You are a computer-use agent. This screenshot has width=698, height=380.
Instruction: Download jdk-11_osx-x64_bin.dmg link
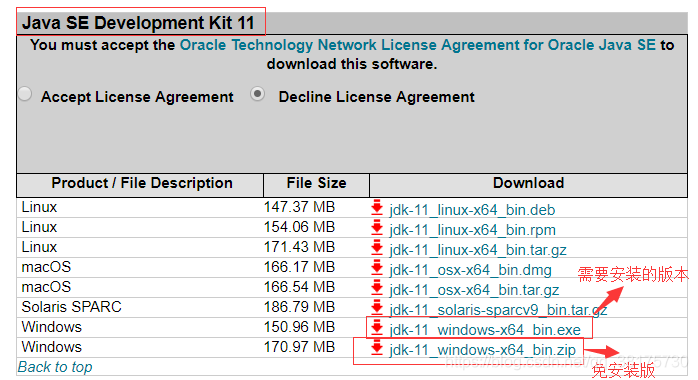tap(471, 270)
